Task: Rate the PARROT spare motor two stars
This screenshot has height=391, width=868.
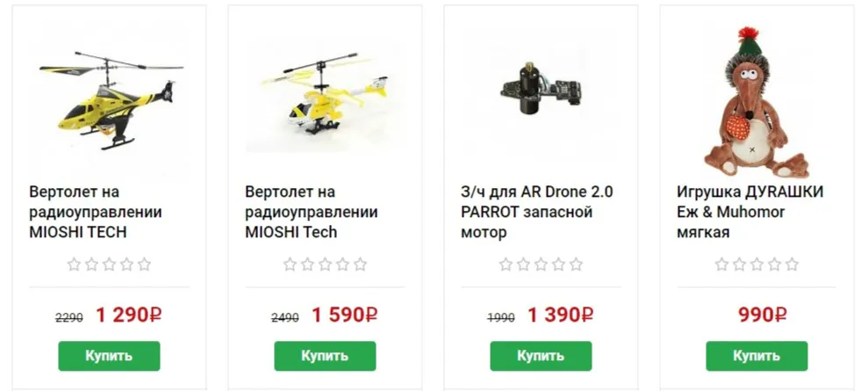Action: pos(523,264)
